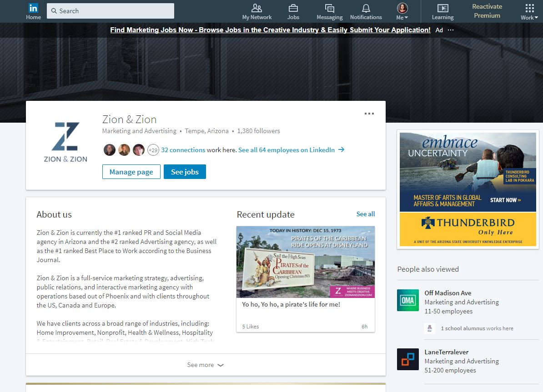Open the Learning section

[x=442, y=11]
